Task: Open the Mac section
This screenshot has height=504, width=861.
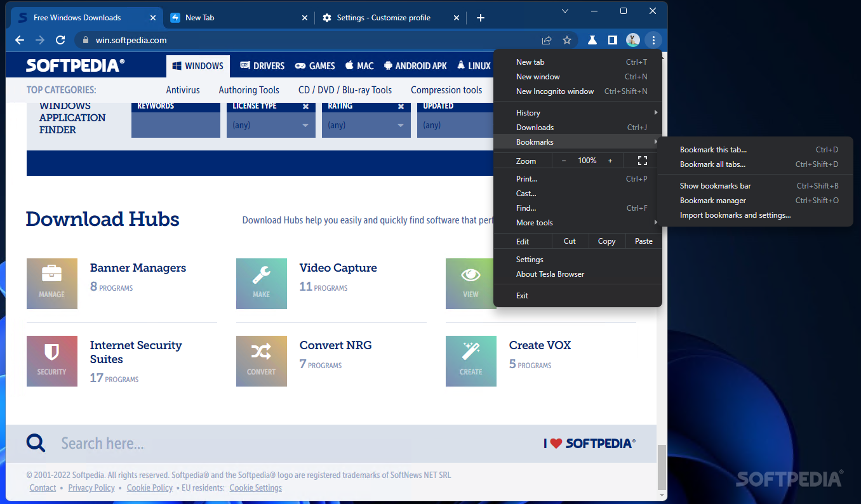Action: click(x=359, y=66)
